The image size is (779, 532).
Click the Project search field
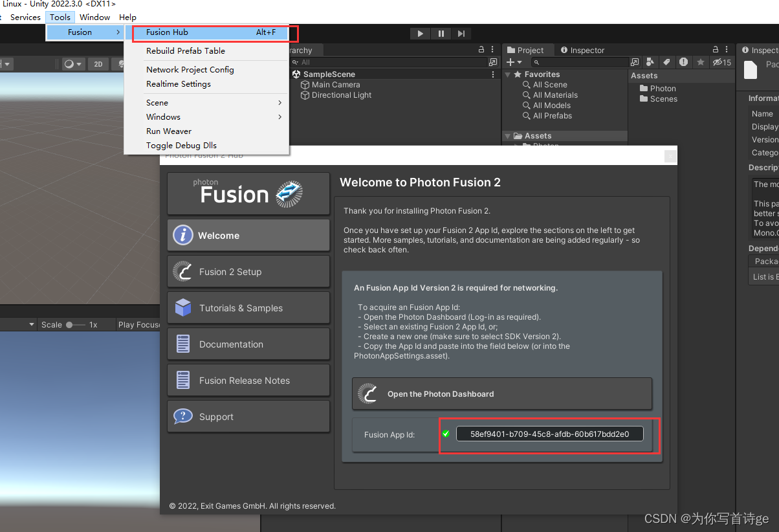point(580,62)
